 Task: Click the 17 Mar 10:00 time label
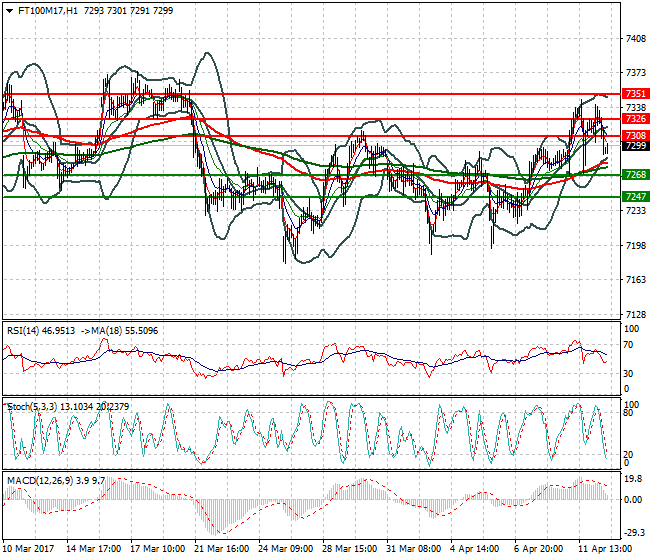(x=157, y=549)
